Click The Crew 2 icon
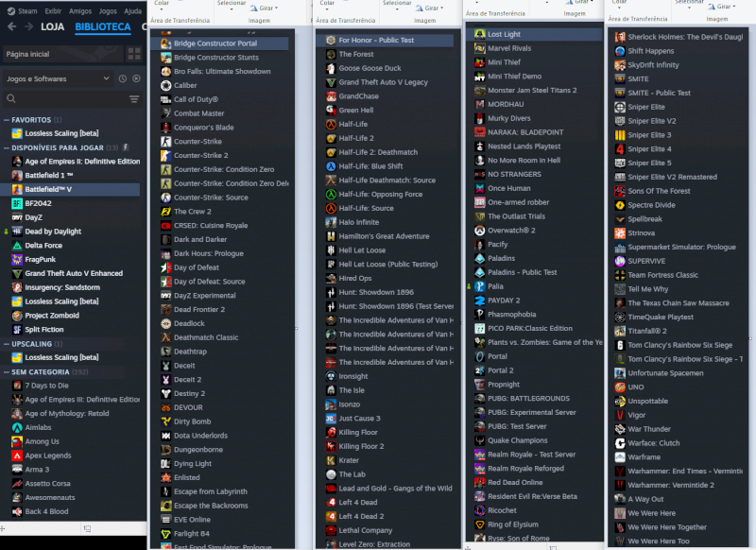 pyautogui.click(x=166, y=211)
